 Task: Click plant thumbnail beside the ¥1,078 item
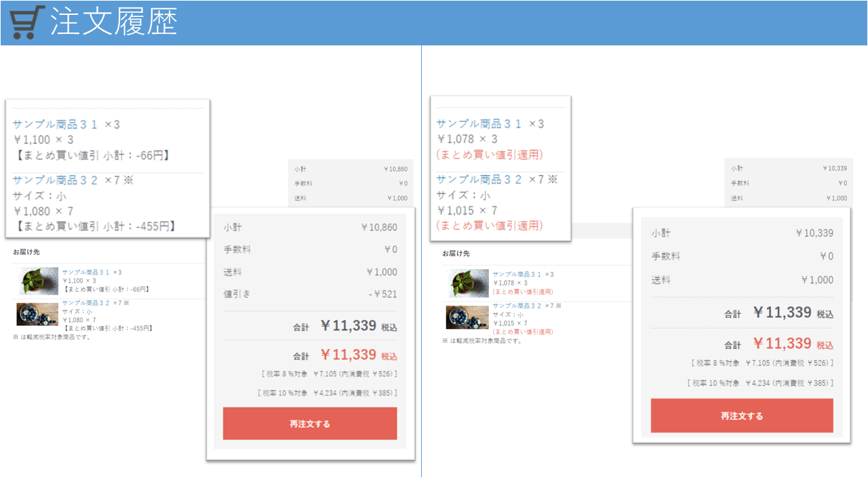click(467, 283)
